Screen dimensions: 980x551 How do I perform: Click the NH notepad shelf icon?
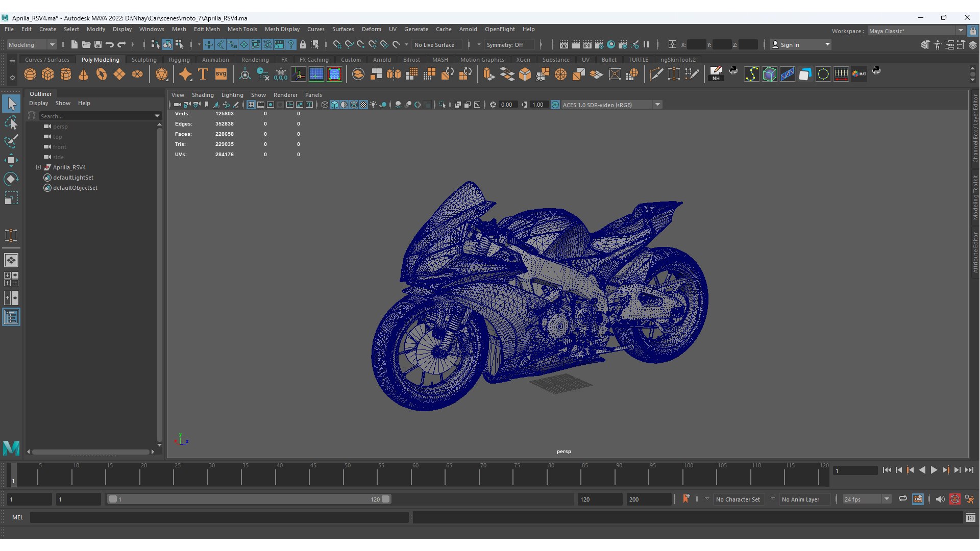(x=716, y=74)
